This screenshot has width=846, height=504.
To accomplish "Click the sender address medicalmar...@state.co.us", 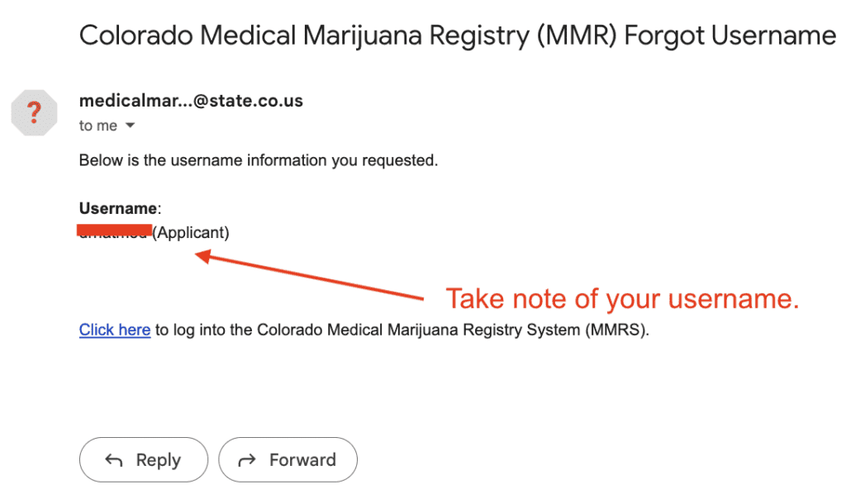I will point(191,100).
